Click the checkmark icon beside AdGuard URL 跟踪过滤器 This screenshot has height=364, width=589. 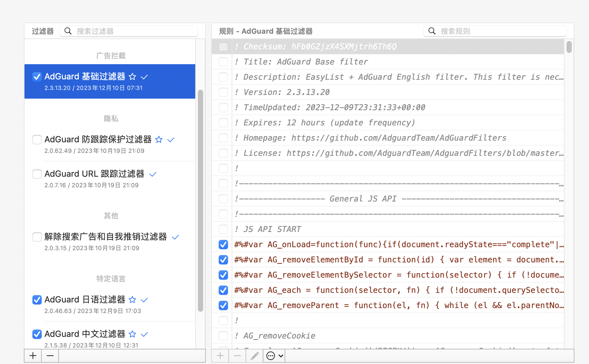153,174
